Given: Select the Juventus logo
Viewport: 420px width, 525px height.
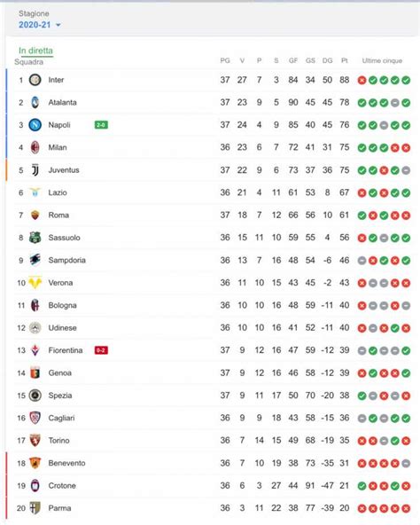Looking at the screenshot, I should click(35, 170).
